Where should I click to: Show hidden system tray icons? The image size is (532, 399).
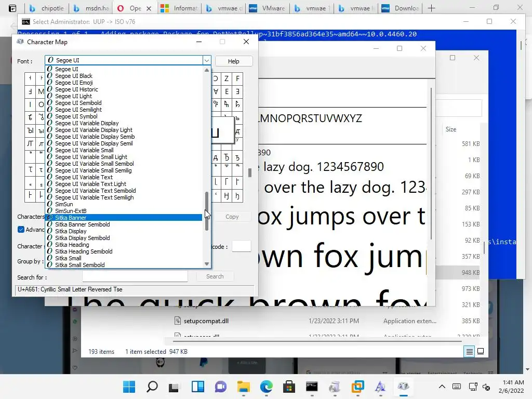point(442,387)
